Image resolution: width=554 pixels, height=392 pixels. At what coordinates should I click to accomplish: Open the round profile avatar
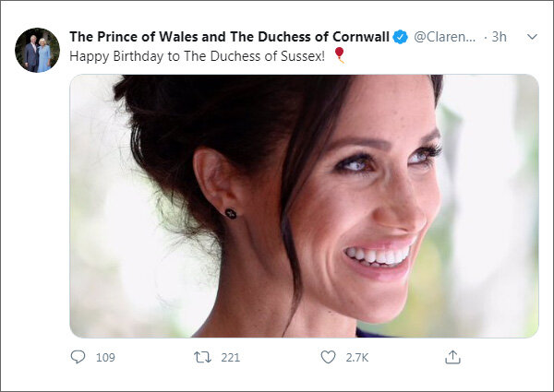click(37, 50)
